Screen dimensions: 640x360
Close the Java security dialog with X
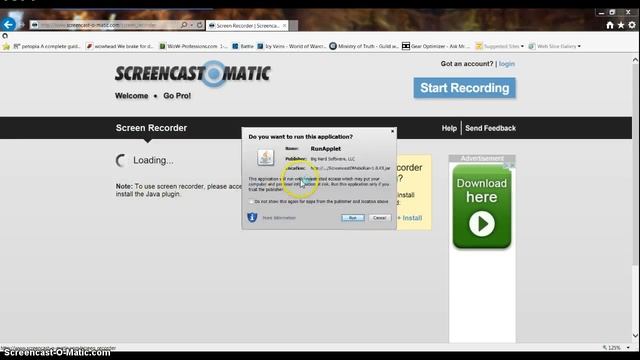(392, 131)
